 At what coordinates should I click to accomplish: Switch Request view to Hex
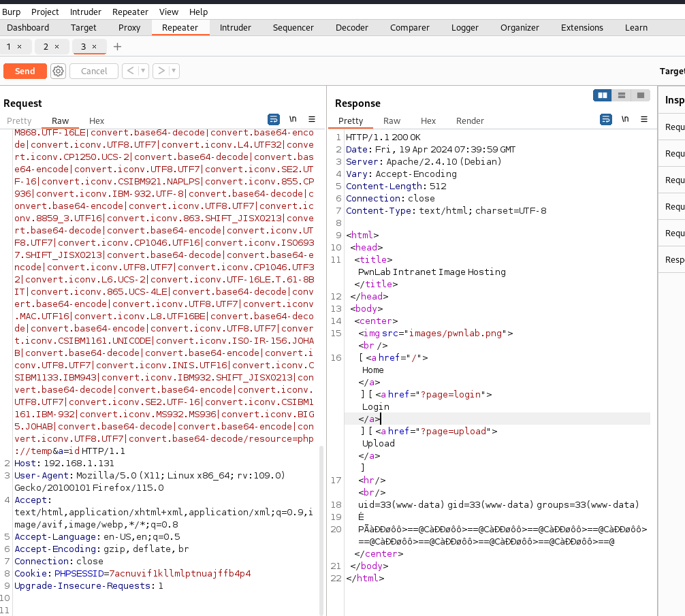(97, 121)
